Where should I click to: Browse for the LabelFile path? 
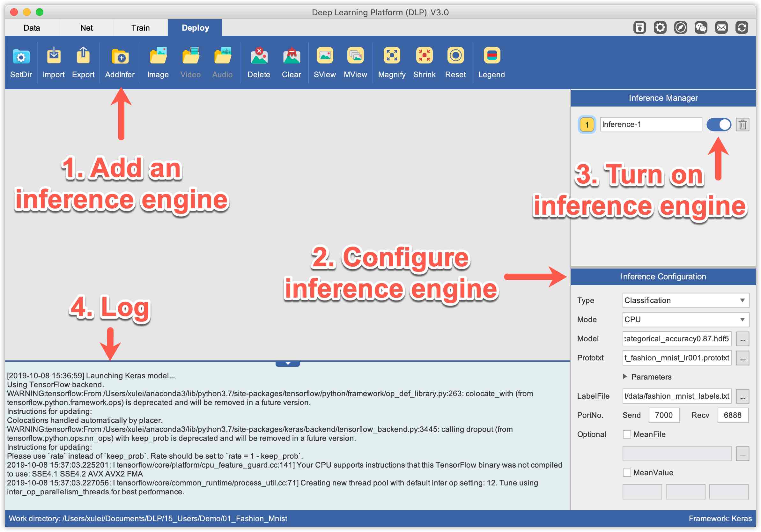click(x=743, y=396)
